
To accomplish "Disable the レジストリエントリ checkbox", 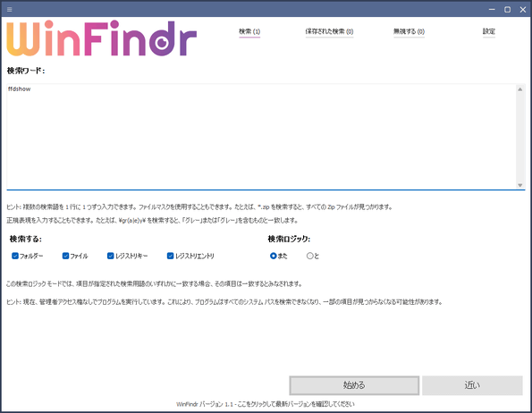I will 170,256.
